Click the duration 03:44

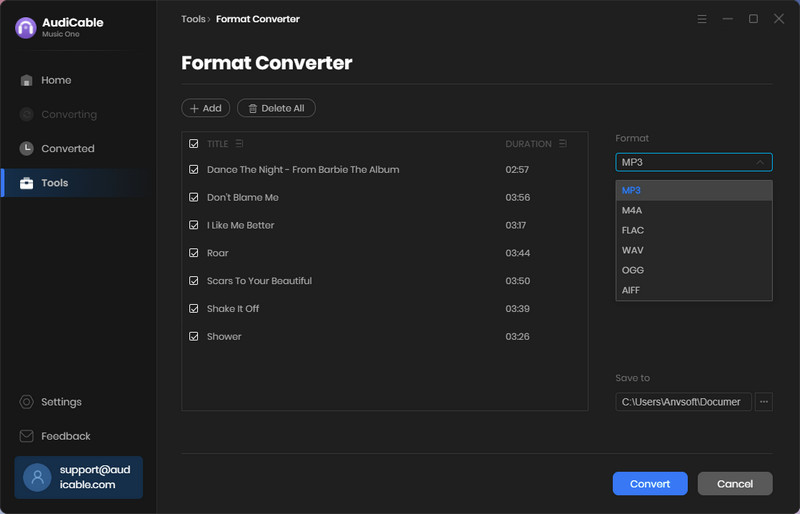click(x=517, y=253)
